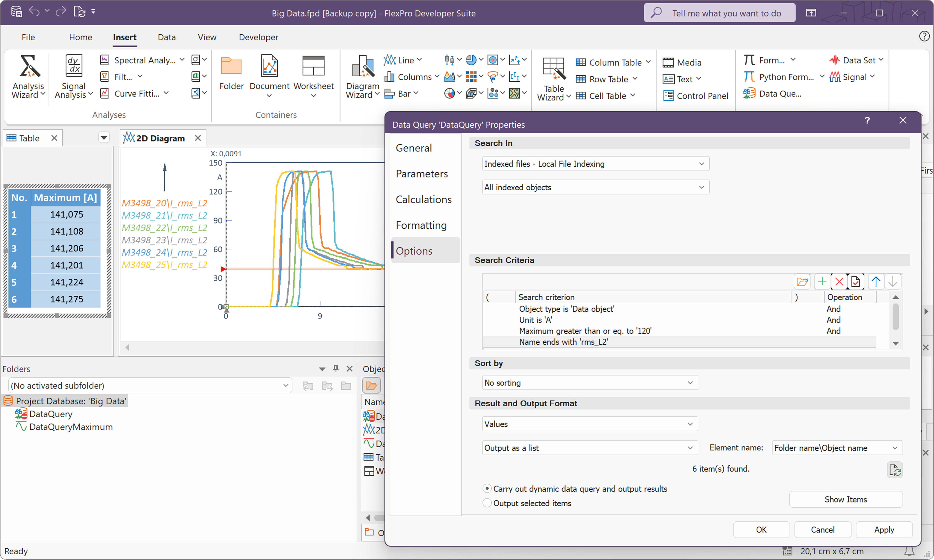Expand the activated subfolder dropdown

coord(286,385)
